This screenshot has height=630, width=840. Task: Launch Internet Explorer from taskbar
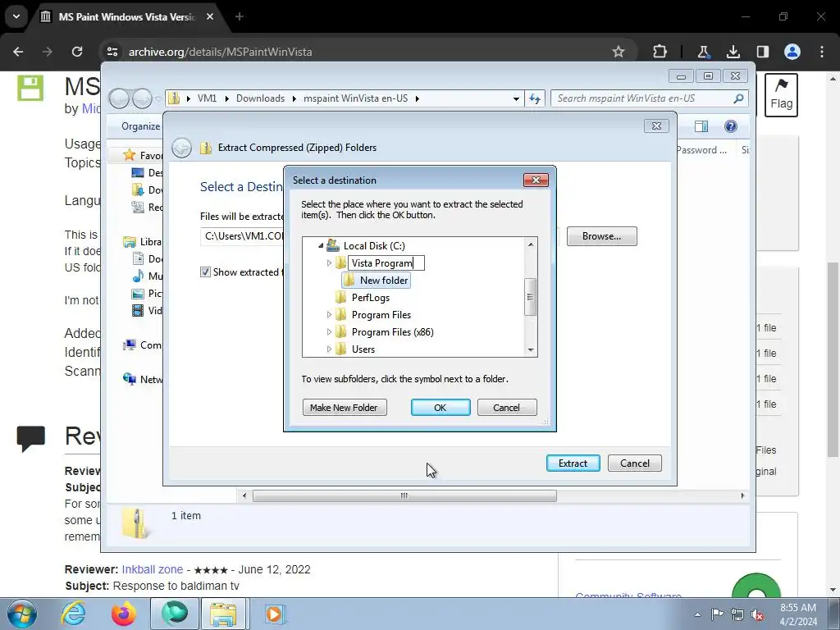(73, 614)
